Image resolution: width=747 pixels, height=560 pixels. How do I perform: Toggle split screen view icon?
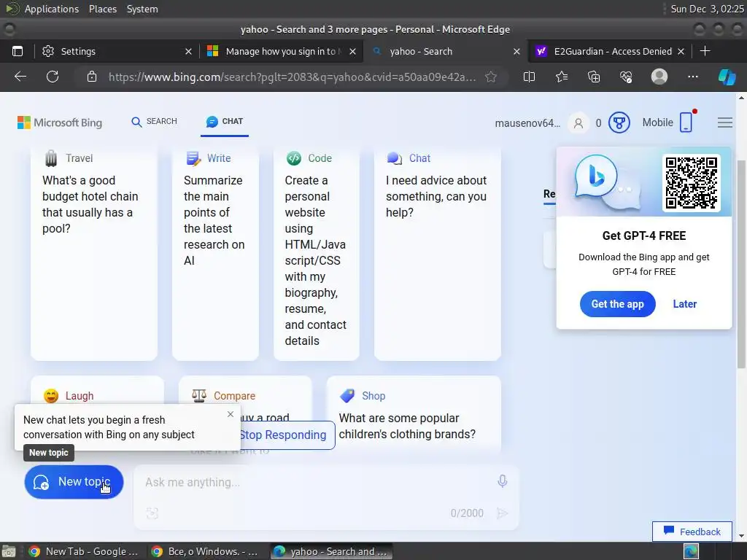[x=529, y=77]
